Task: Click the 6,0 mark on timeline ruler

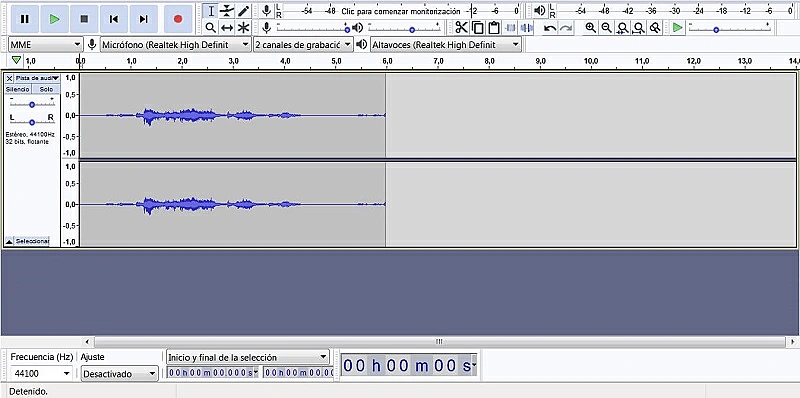Action: (387, 61)
